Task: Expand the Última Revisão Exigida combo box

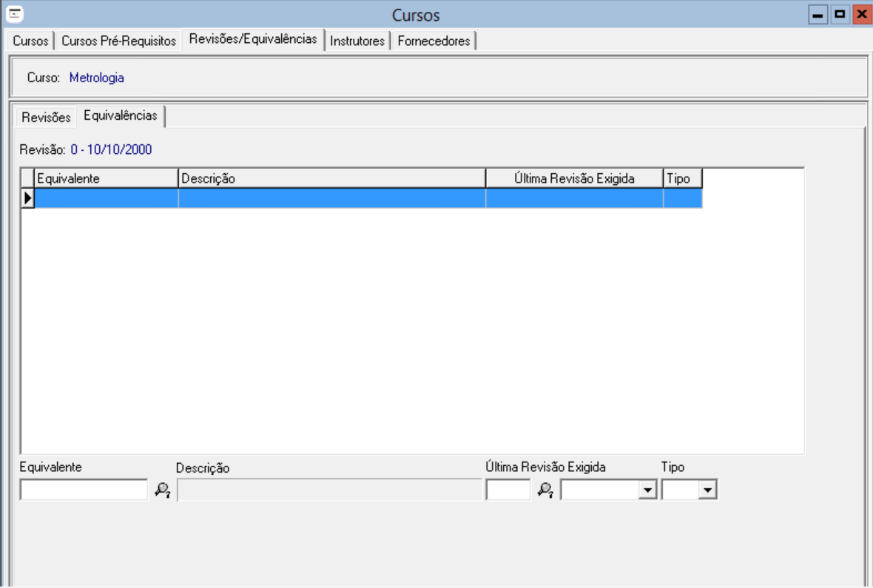Action: (648, 490)
